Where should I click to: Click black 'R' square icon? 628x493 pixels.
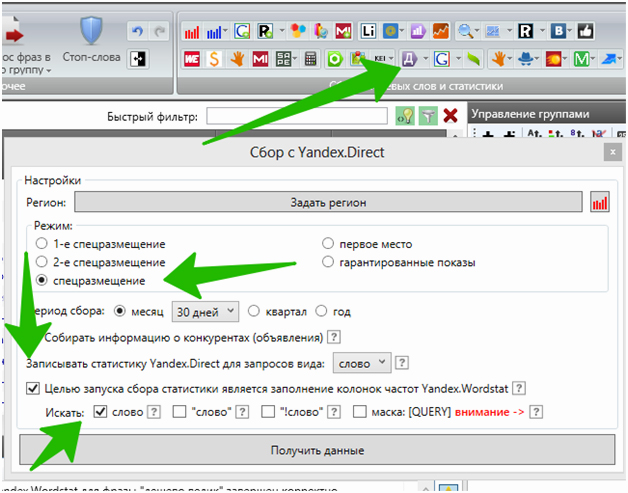525,31
